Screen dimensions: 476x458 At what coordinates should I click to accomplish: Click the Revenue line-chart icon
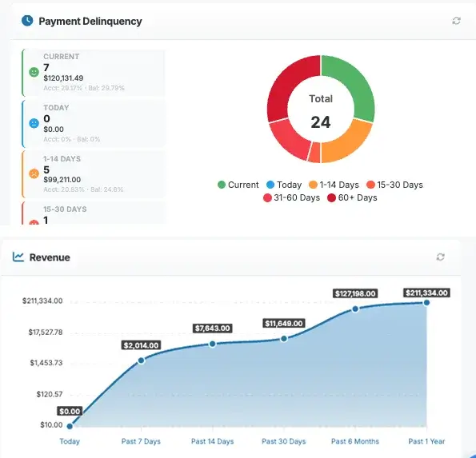(x=18, y=257)
